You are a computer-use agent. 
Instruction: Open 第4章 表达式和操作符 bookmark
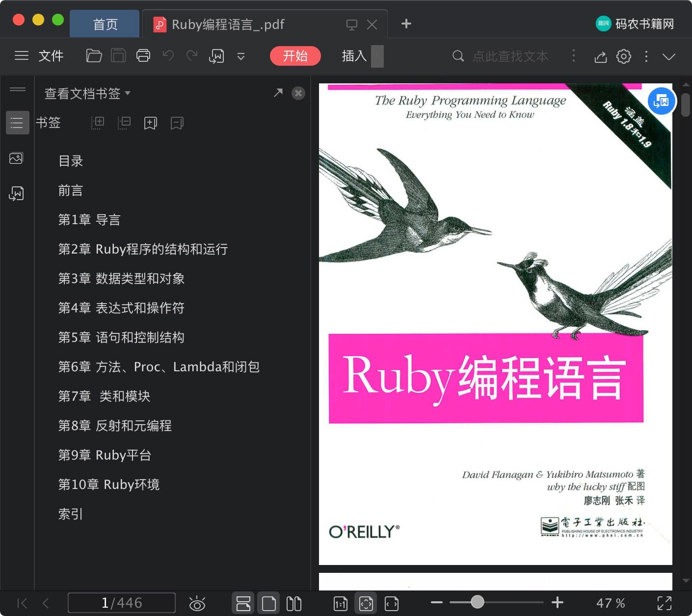coord(121,308)
